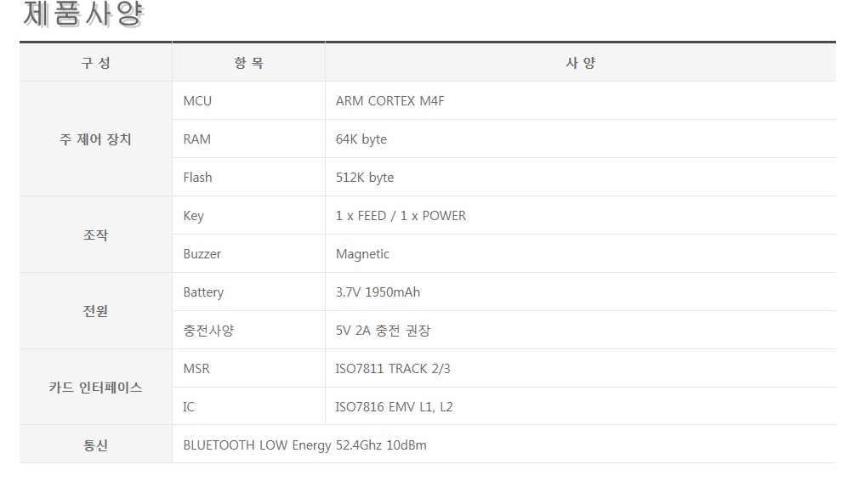This screenshot has width=864, height=504.
Task: Click the 항 목 column header
Action: (x=248, y=63)
